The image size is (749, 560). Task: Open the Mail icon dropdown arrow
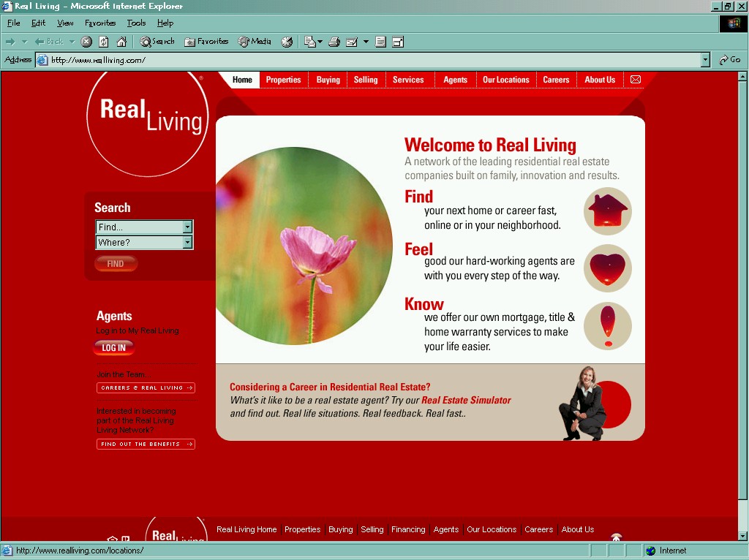tap(320, 42)
